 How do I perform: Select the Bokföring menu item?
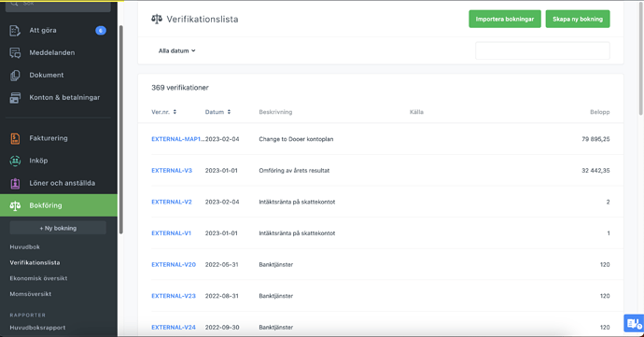[59, 205]
